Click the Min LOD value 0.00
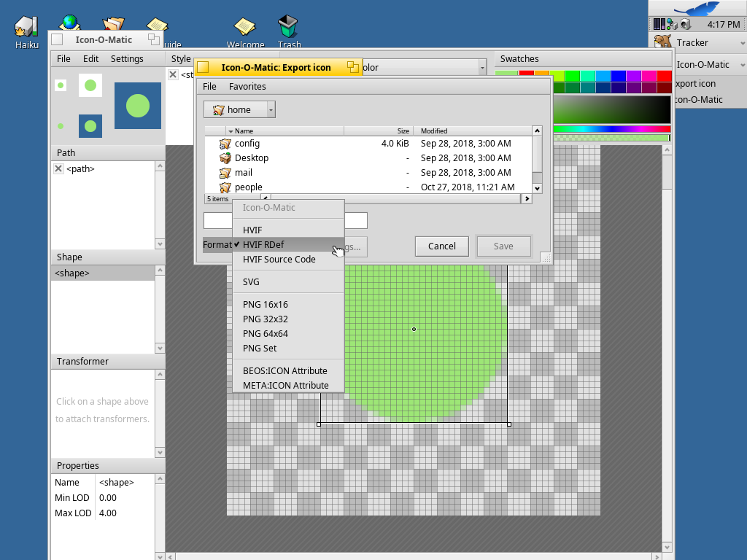The width and height of the screenshot is (747, 560). [108, 497]
